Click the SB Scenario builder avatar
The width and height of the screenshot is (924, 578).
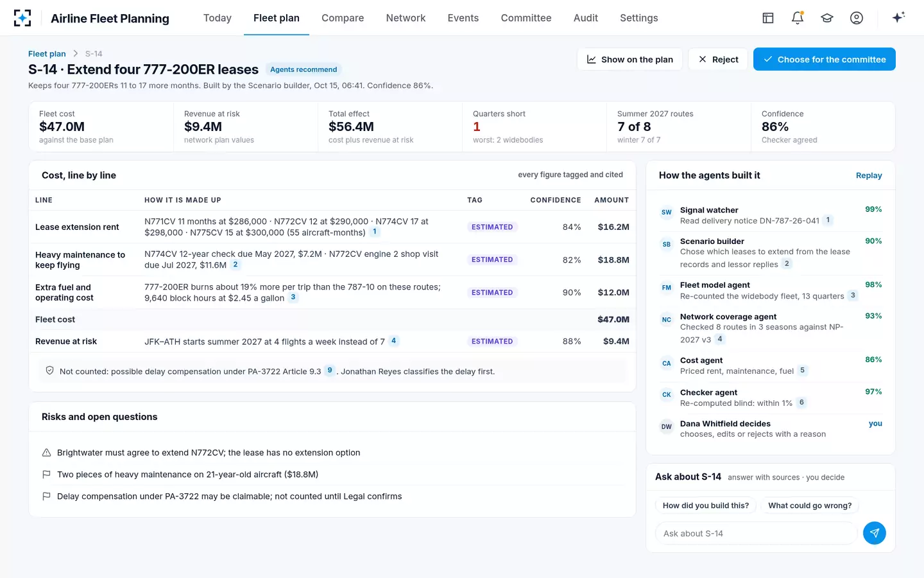point(667,244)
